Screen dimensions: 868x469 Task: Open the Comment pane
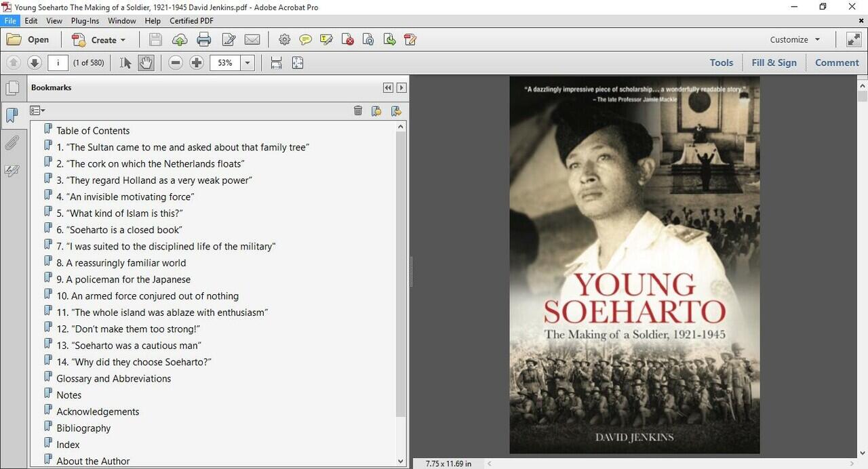[837, 63]
